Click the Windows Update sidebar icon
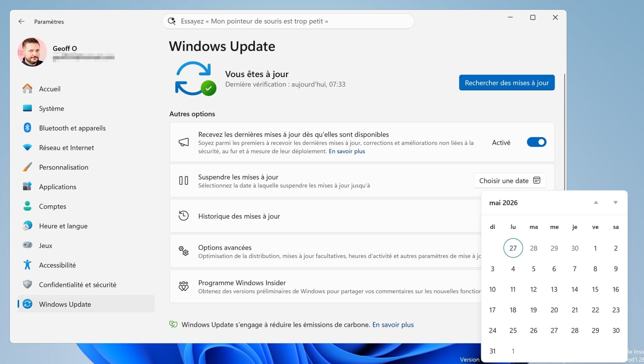Viewport: 644px width, 364px height. 27,304
